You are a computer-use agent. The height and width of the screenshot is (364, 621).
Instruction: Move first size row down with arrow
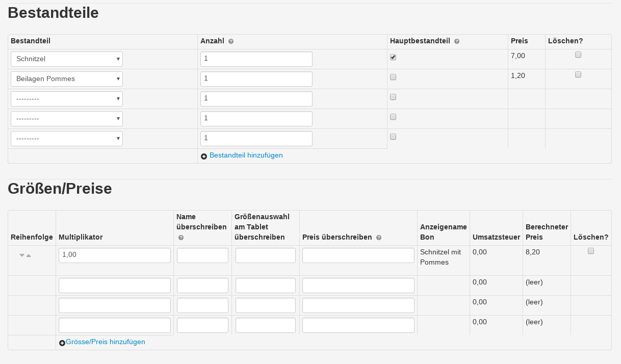point(22,255)
